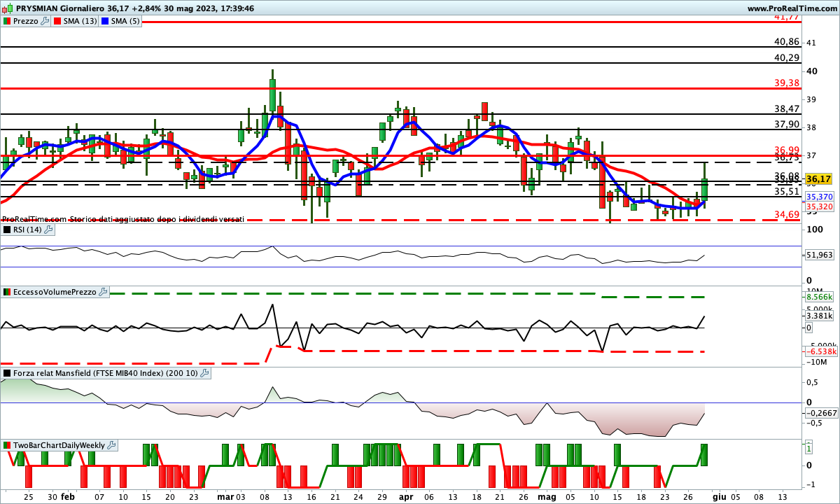Select the RSI (14) panel label

[x=28, y=229]
